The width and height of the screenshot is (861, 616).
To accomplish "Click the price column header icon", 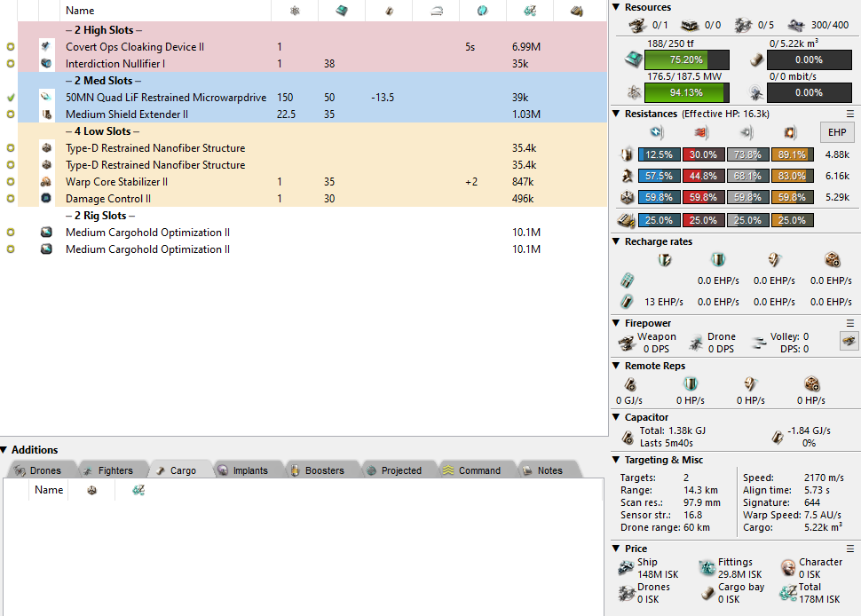I will tap(529, 11).
